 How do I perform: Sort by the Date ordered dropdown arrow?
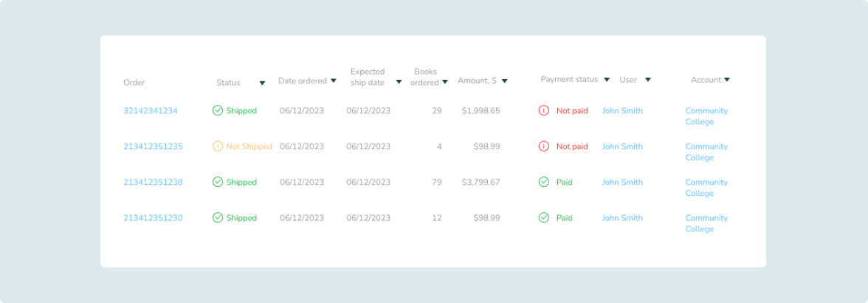334,81
